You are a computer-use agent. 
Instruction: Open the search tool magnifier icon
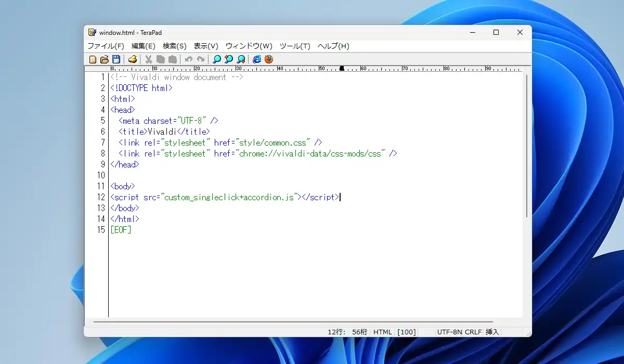point(217,59)
